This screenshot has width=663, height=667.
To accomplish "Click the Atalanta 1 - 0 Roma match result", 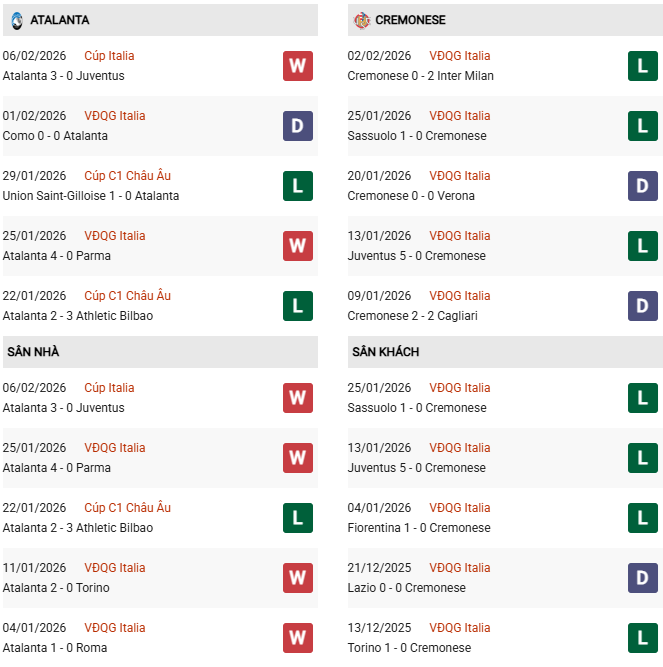I will tap(54, 648).
